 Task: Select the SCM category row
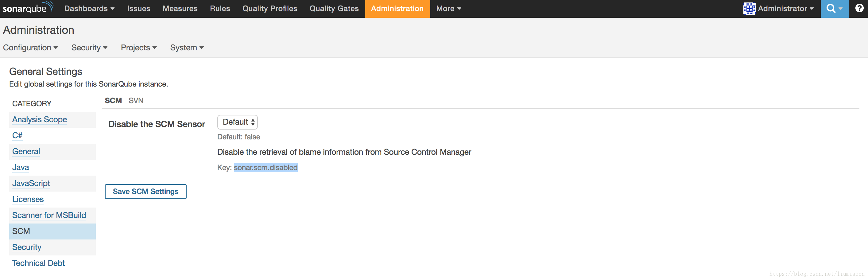[52, 231]
